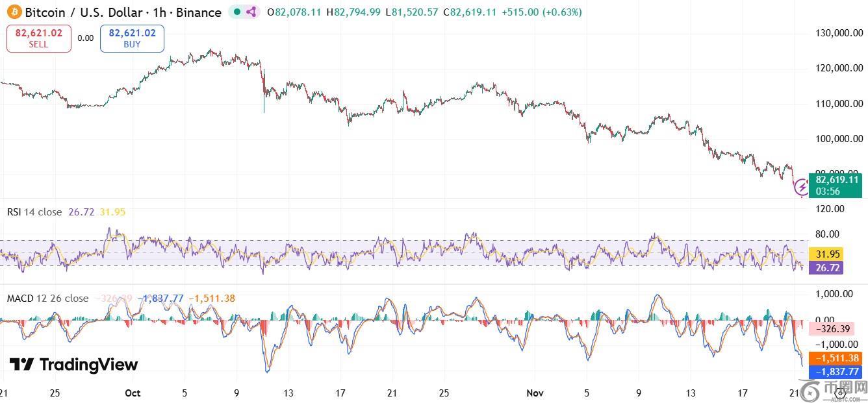Click the Nov label on time axis
This screenshot has height=403, width=868.
click(x=535, y=393)
